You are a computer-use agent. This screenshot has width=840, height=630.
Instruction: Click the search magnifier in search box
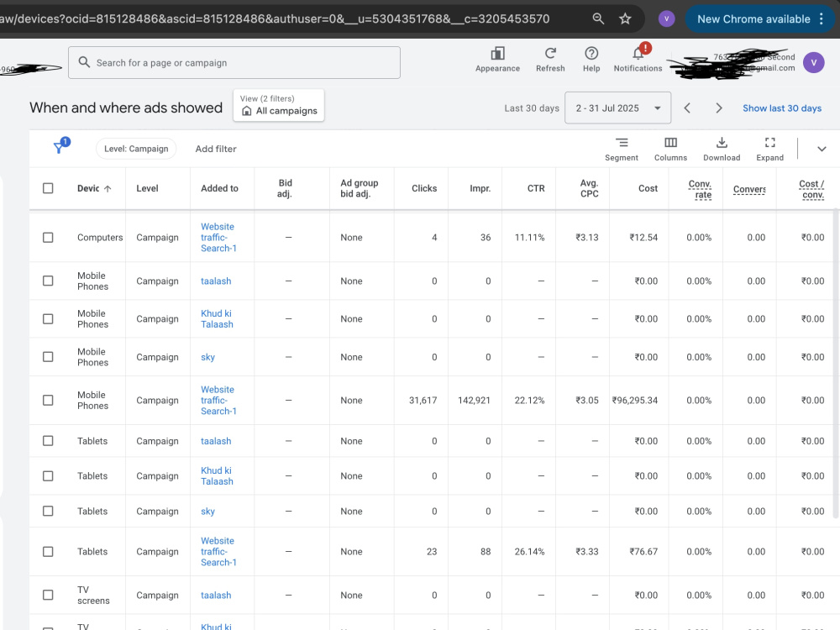[84, 62]
